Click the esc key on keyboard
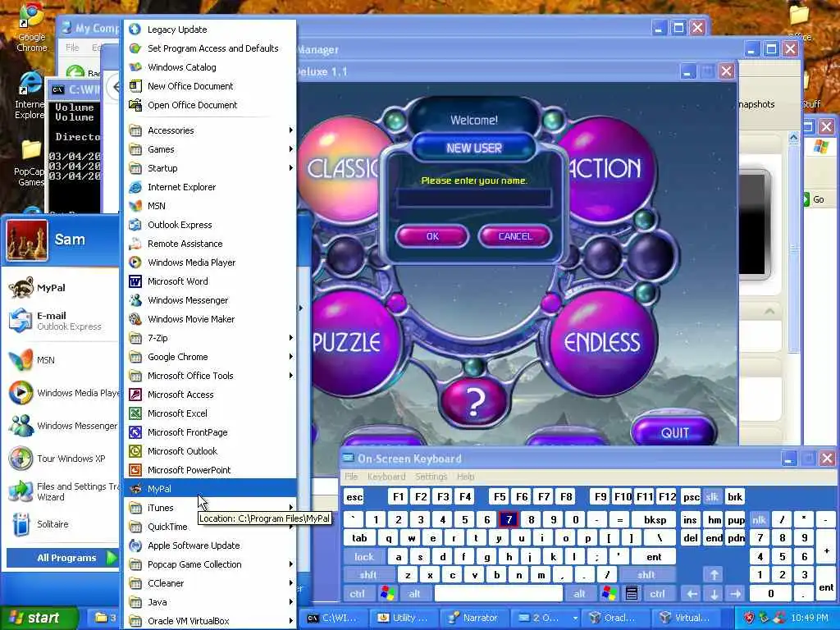This screenshot has width=840, height=630. [354, 496]
